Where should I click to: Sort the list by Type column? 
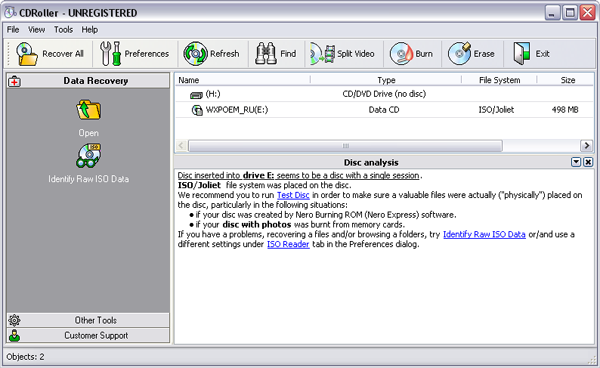click(x=386, y=80)
